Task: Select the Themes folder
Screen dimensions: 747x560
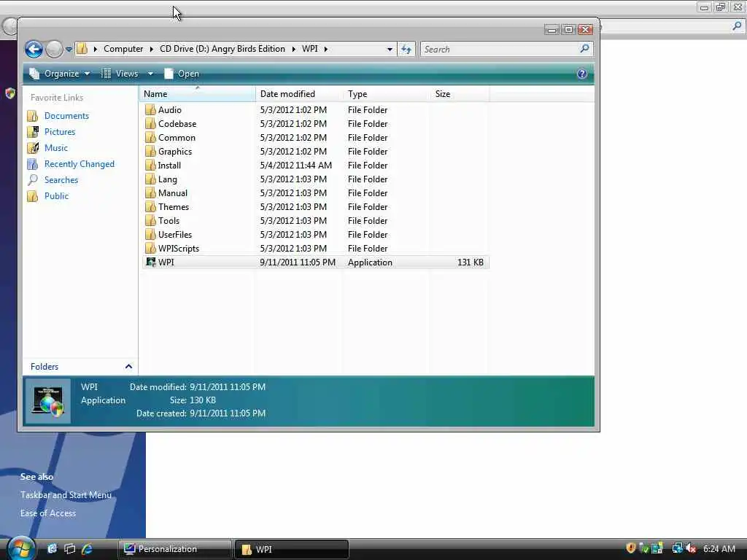Action: [174, 206]
